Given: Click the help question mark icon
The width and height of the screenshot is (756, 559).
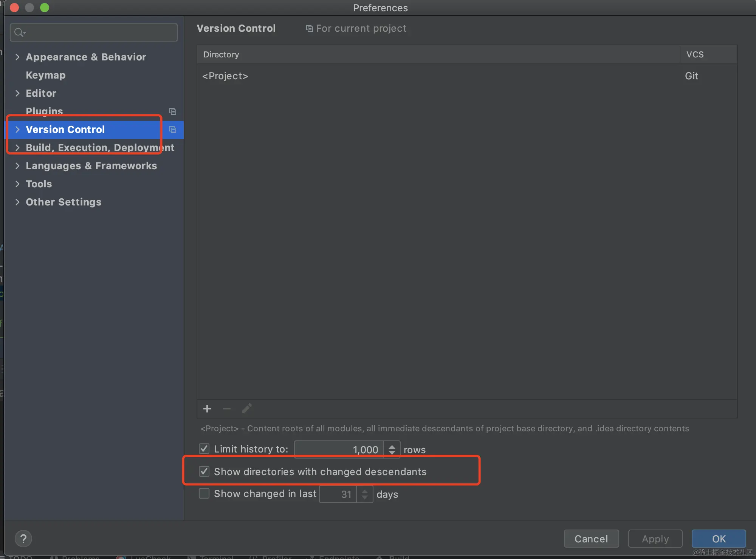Looking at the screenshot, I should [23, 539].
